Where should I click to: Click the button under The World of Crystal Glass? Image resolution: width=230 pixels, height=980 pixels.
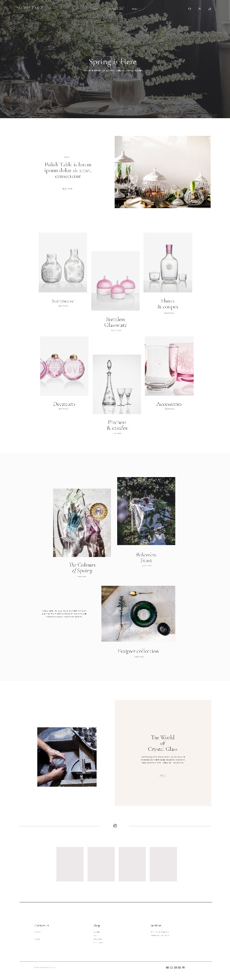pyautogui.click(x=163, y=775)
